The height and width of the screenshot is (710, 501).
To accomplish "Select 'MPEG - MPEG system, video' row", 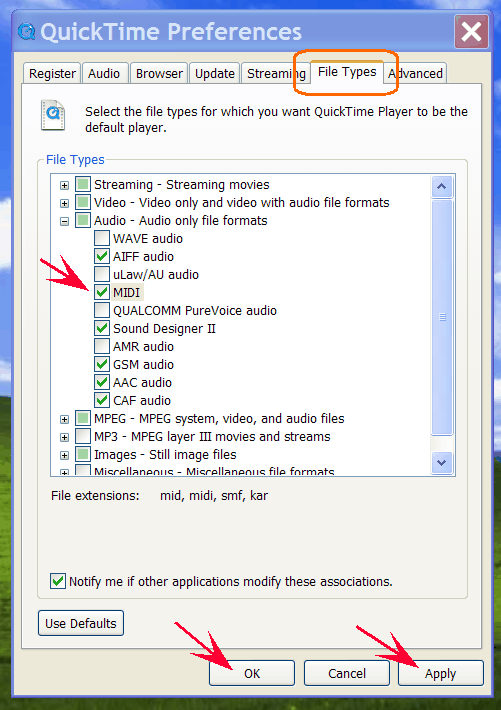I will click(219, 418).
